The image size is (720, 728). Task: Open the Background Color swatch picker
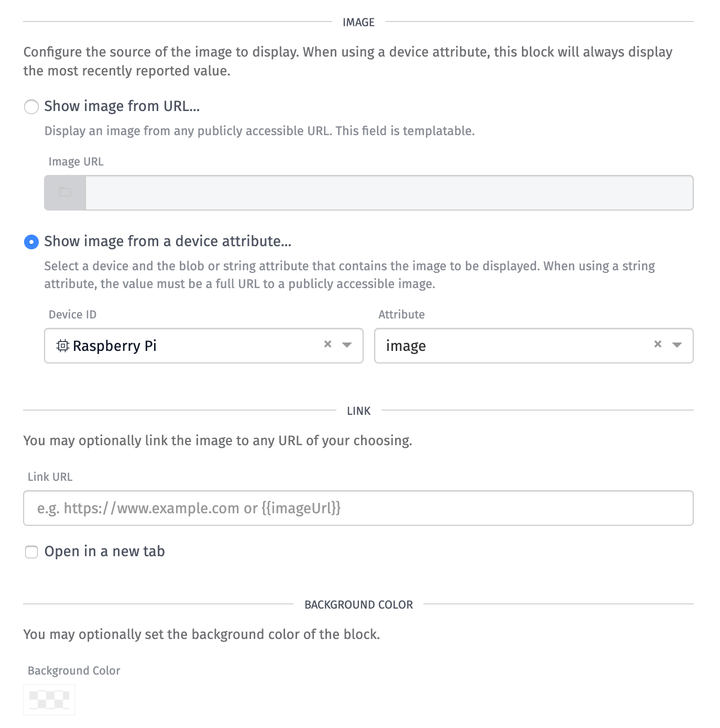pyautogui.click(x=49, y=700)
